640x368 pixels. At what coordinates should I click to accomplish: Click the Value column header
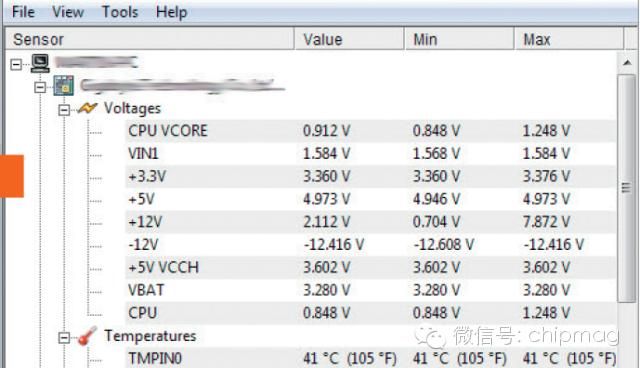(349, 39)
